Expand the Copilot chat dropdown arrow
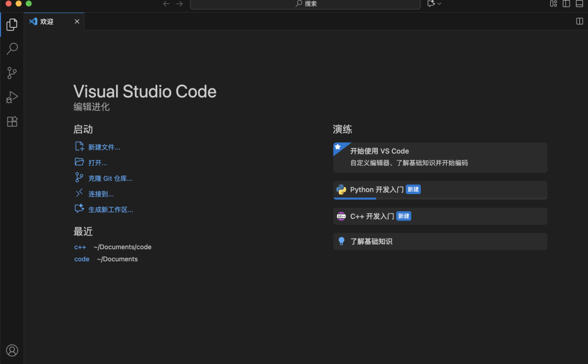Image resolution: width=588 pixels, height=364 pixels. tap(440, 4)
